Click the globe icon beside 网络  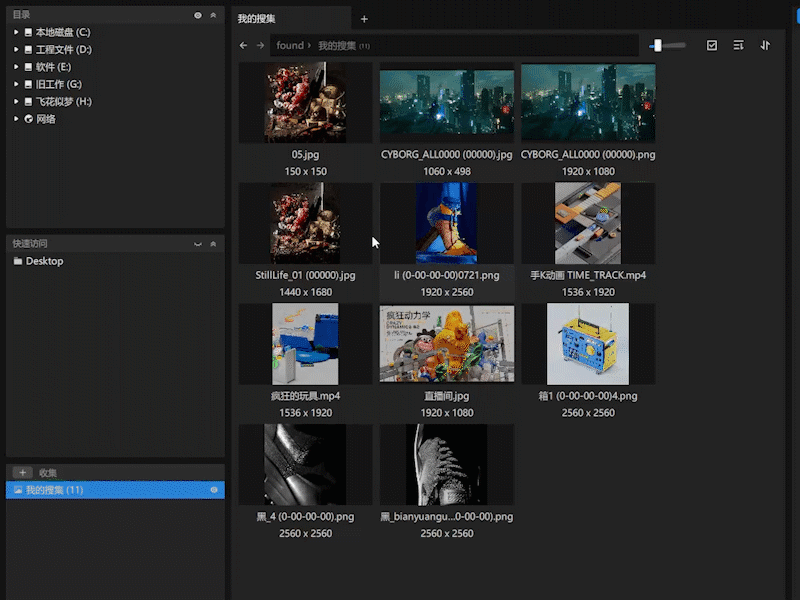coord(29,119)
